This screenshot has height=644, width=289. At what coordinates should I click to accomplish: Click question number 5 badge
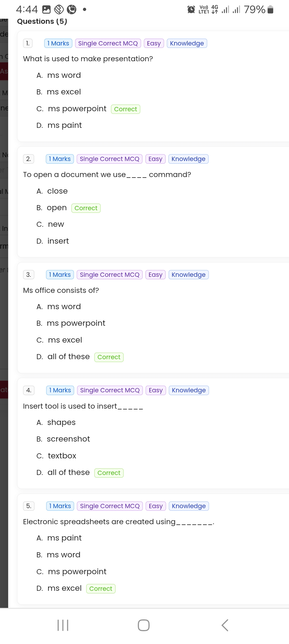tap(29, 506)
